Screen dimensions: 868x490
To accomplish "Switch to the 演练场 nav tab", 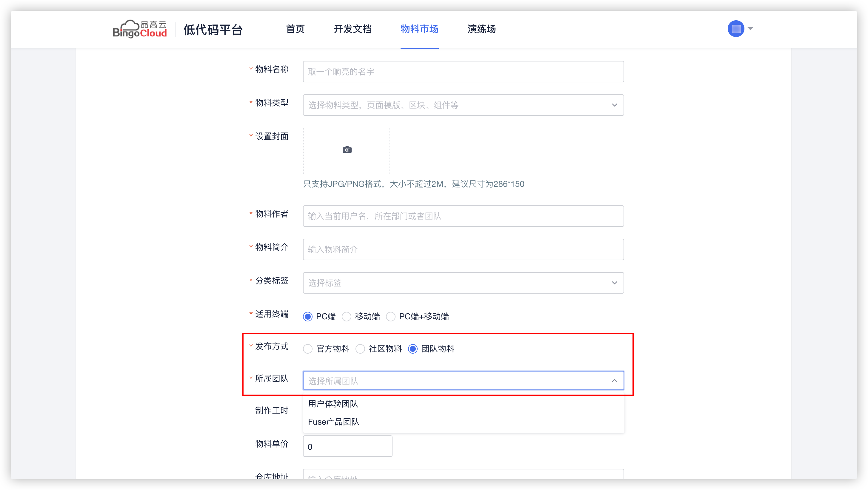I will pos(481,29).
